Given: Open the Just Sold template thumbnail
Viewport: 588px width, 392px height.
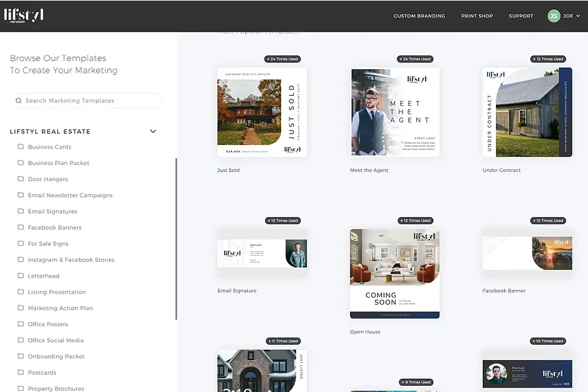Looking at the screenshot, I should pos(262,112).
